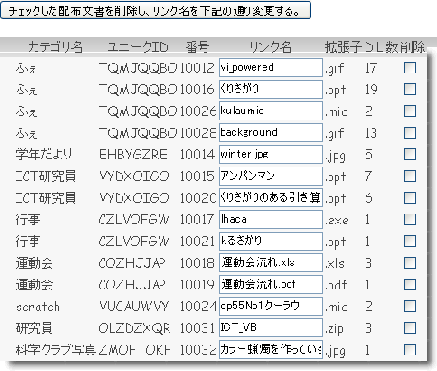Click the カテゴリ名 column header
437x371 pixels.
[x=55, y=47]
